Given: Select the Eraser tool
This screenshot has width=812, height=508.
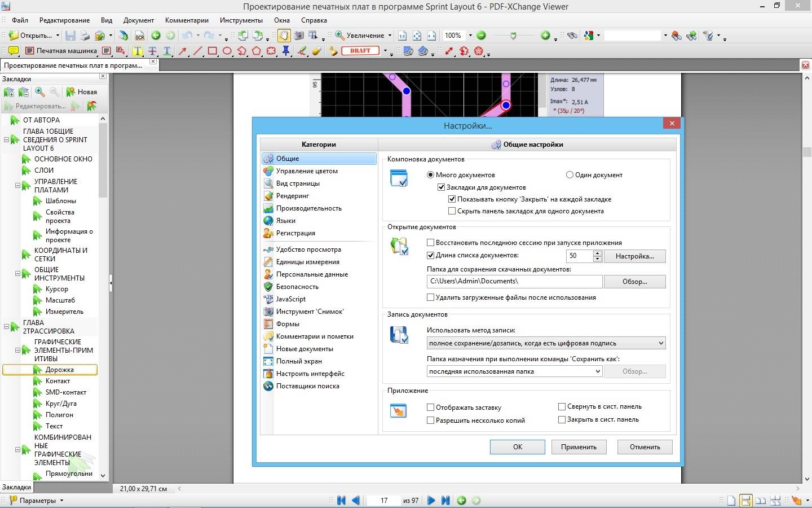Looking at the screenshot, I should 316,51.
